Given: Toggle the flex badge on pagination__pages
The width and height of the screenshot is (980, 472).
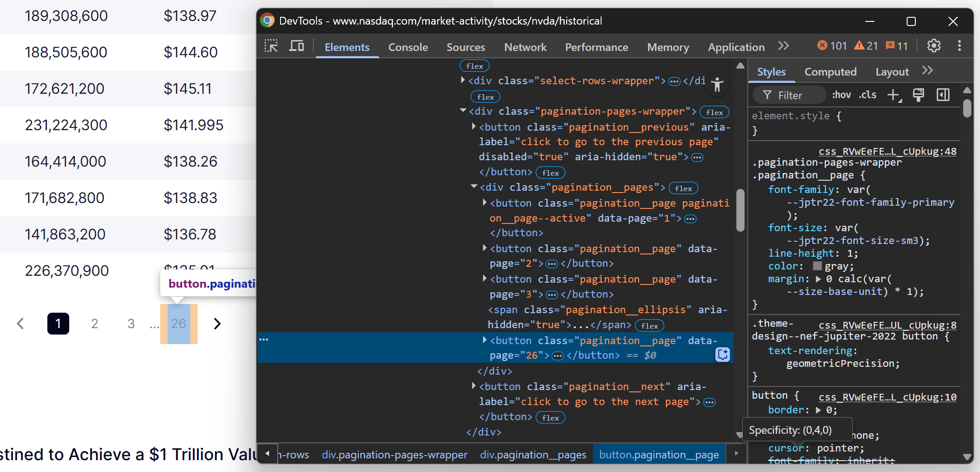Looking at the screenshot, I should pyautogui.click(x=683, y=188).
